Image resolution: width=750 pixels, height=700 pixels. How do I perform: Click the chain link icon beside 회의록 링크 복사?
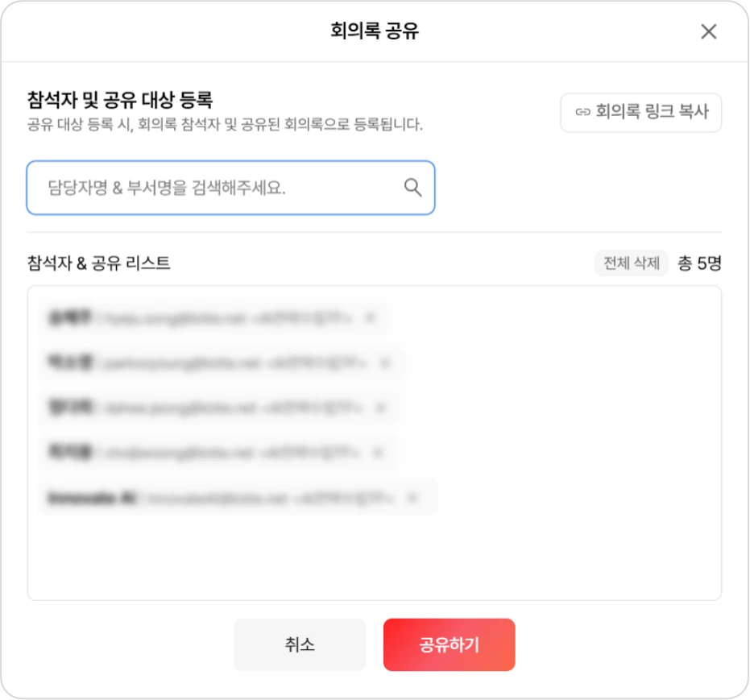(x=583, y=113)
